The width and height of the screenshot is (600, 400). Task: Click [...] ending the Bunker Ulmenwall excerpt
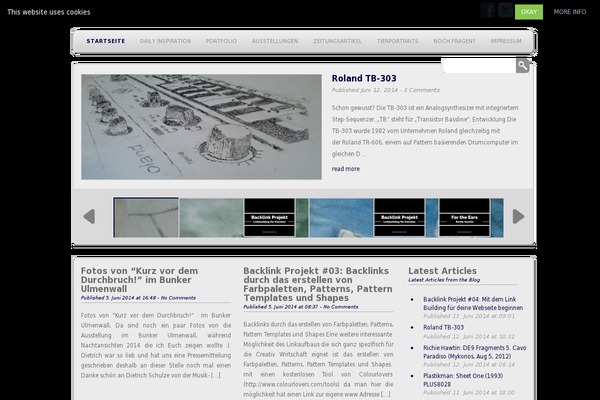point(215,376)
